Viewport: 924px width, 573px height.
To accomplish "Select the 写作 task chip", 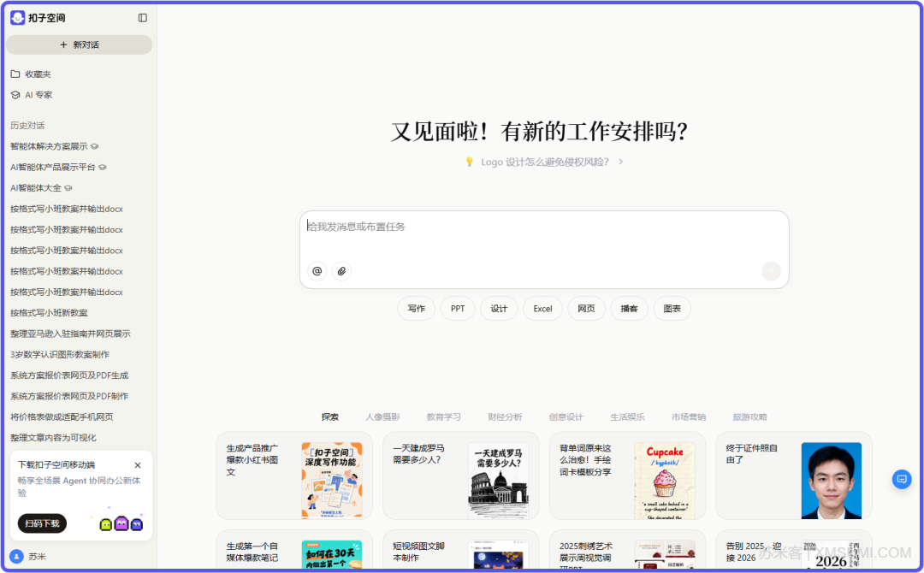I will [417, 309].
